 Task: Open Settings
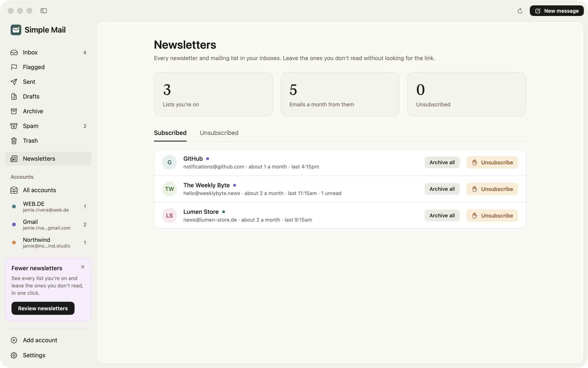[48, 355]
